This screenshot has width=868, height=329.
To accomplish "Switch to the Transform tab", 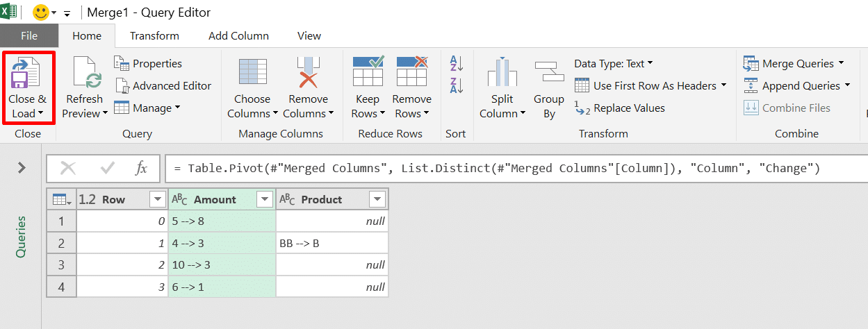I will [x=154, y=35].
